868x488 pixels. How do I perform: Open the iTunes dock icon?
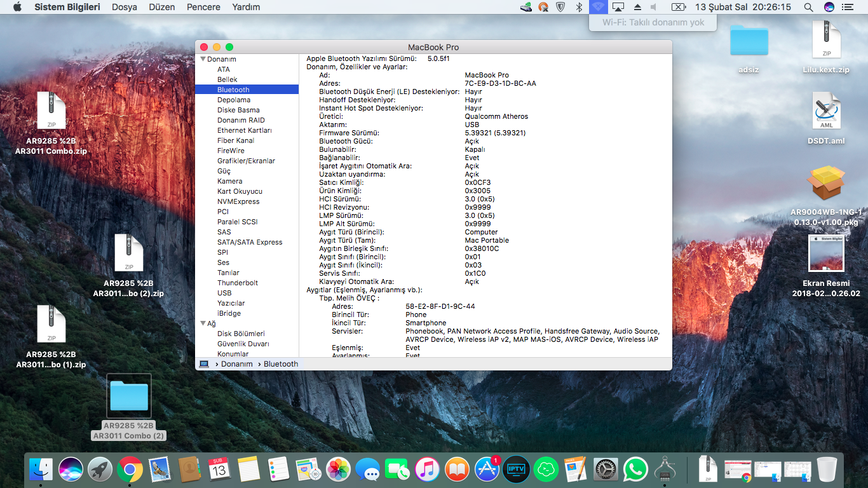[427, 470]
